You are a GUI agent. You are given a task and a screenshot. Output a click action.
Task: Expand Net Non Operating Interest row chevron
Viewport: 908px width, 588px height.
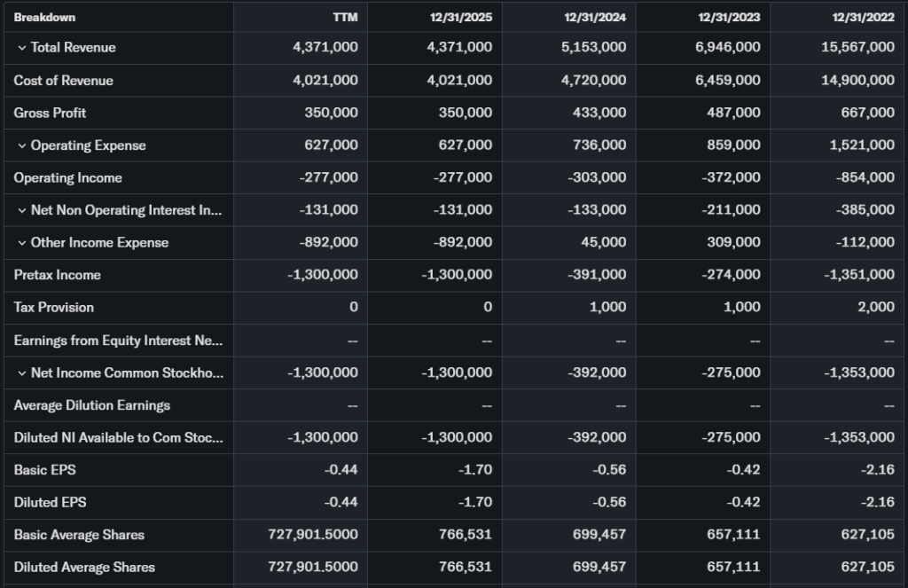pyautogui.click(x=22, y=210)
